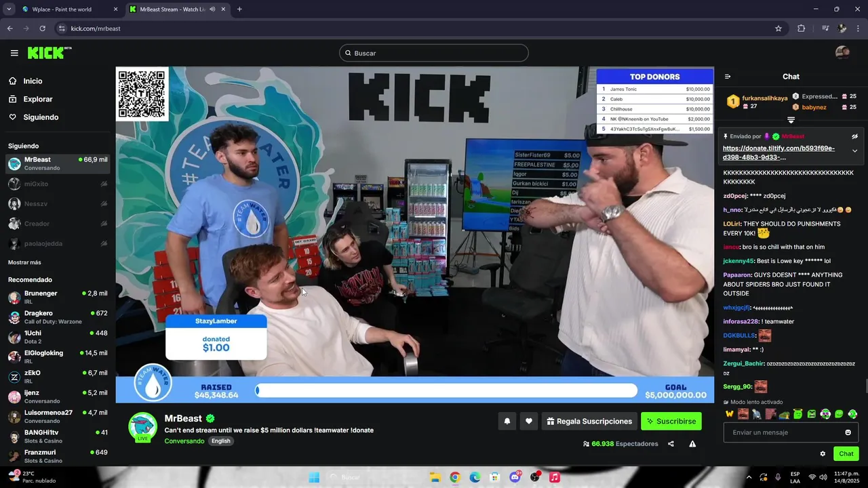Open a new browser tab
This screenshot has height=488, width=868.
pos(239,9)
